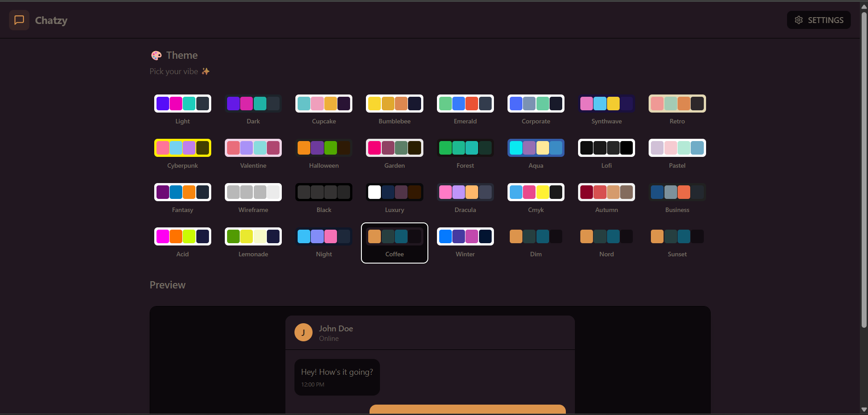Choose the Cupcake theme
This screenshot has height=415, width=868.
324,110
